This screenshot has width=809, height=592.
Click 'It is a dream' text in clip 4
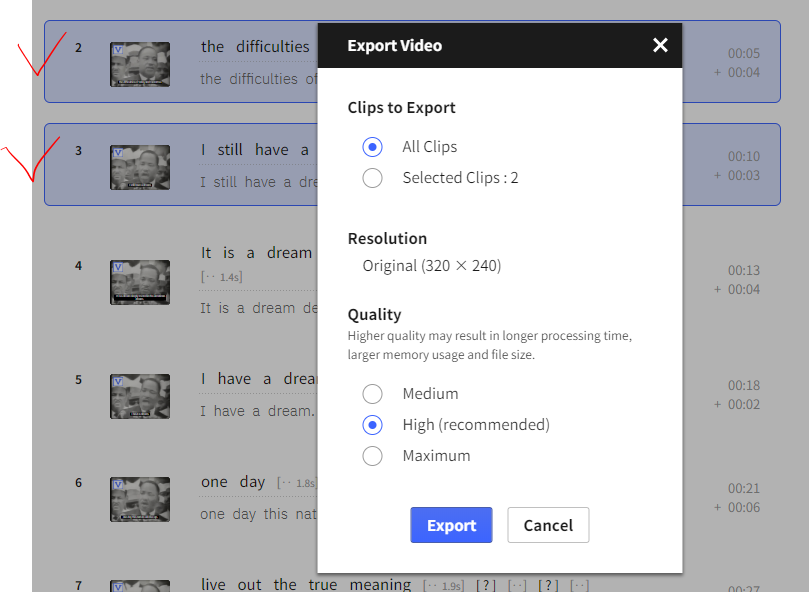[x=256, y=253]
